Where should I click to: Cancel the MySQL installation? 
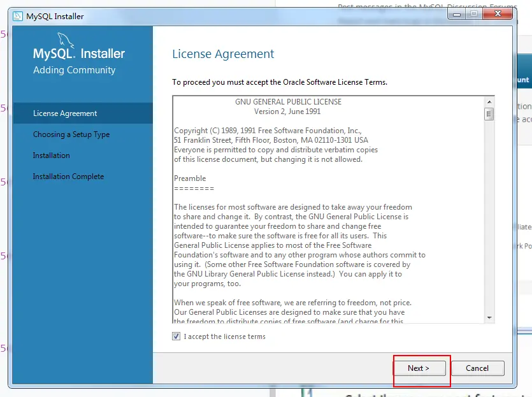tap(477, 368)
